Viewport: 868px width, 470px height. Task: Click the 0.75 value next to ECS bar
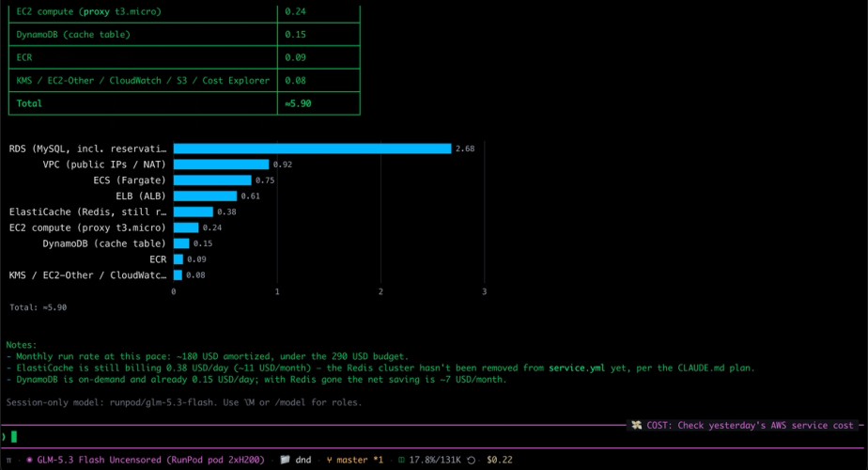click(x=265, y=180)
